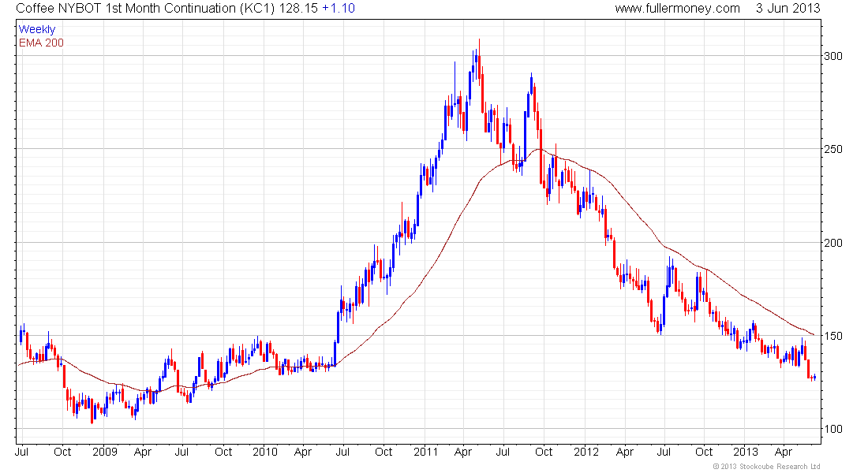Click the first 'Jul' label at the axis start
Viewport: 868px width, 473px height.
coord(21,452)
